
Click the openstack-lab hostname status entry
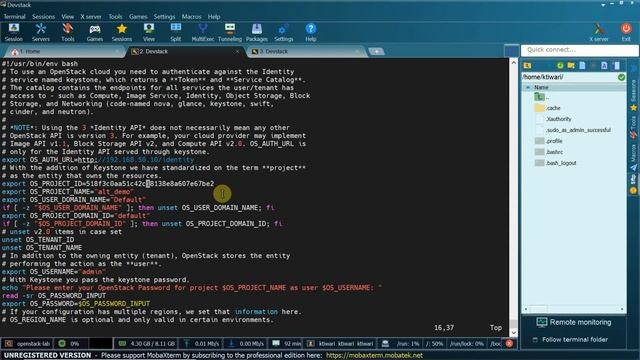[28, 344]
